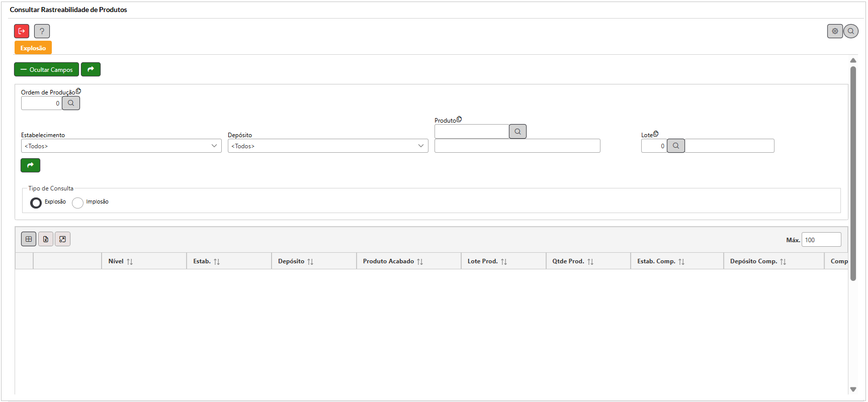Screen dimensions: 868x402
Task: Click the round search icon at top right
Action: pyautogui.click(x=850, y=31)
